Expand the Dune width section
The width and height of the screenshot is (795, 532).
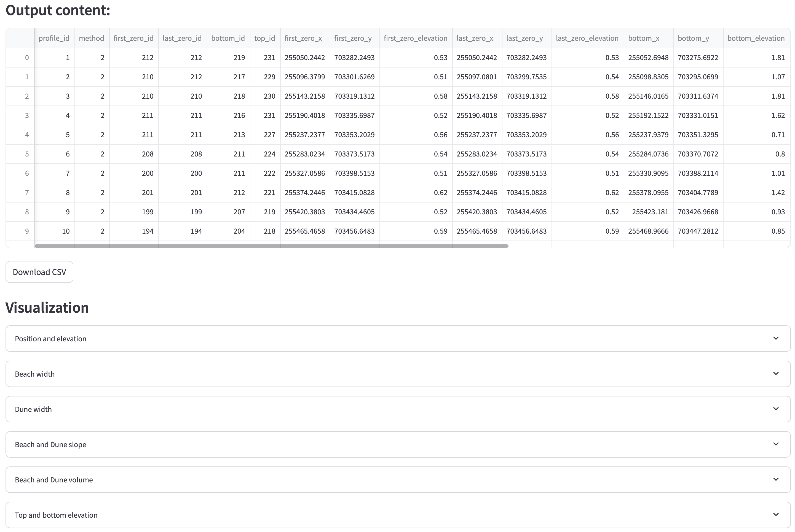[398, 409]
